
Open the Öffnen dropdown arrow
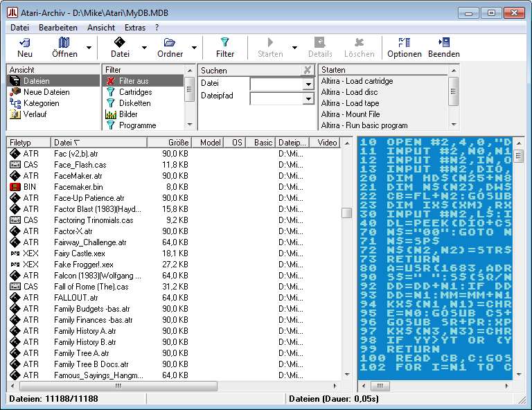pos(89,48)
